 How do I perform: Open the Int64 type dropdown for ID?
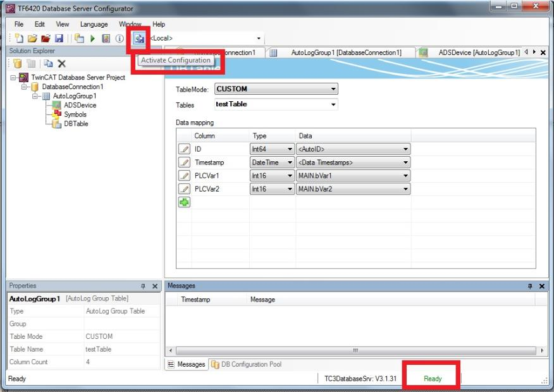tap(290, 149)
